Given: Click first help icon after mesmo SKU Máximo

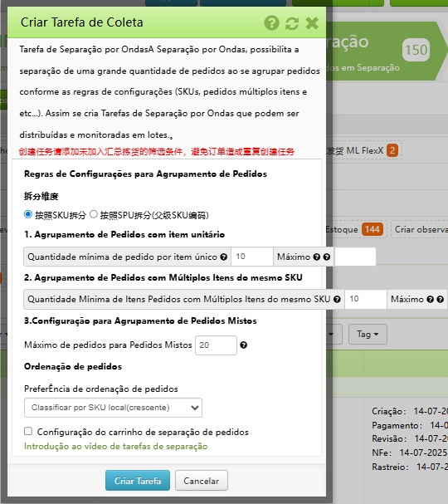Looking at the screenshot, I should click(431, 299).
